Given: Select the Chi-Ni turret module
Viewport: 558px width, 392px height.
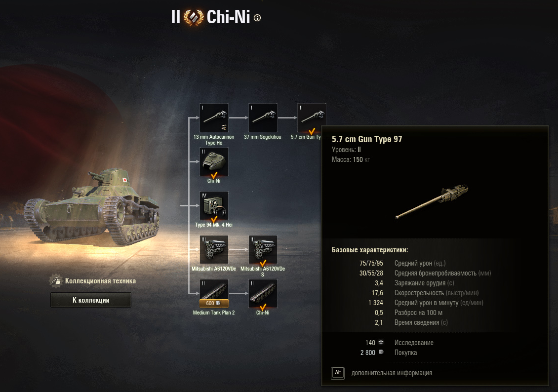Looking at the screenshot, I should (x=214, y=161).
